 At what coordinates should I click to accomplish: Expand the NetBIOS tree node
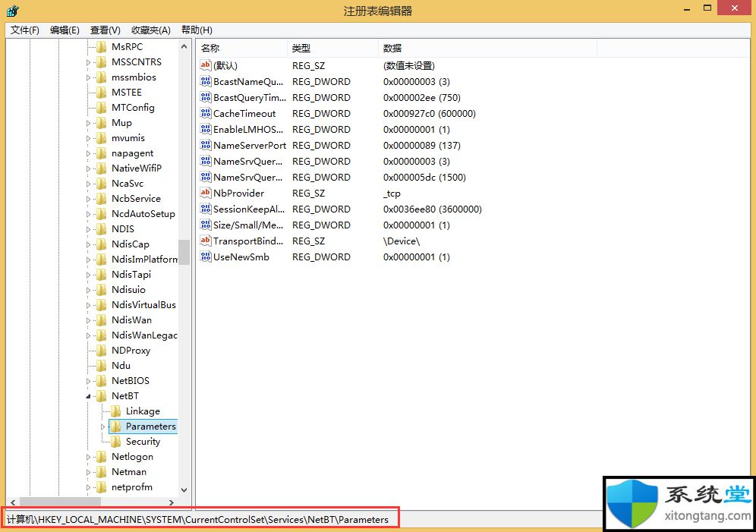[88, 381]
